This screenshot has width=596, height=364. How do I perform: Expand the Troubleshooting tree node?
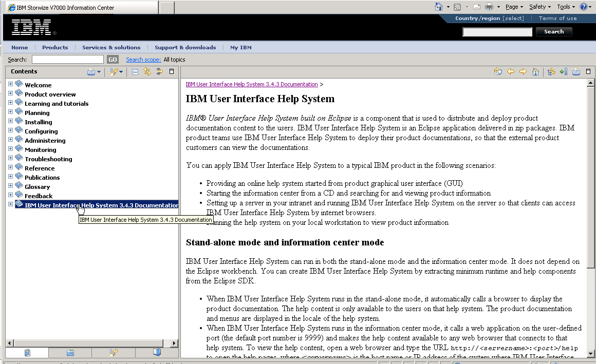(x=11, y=158)
